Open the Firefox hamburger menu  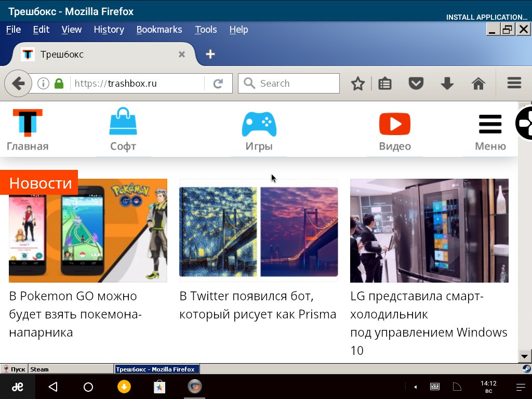(514, 83)
